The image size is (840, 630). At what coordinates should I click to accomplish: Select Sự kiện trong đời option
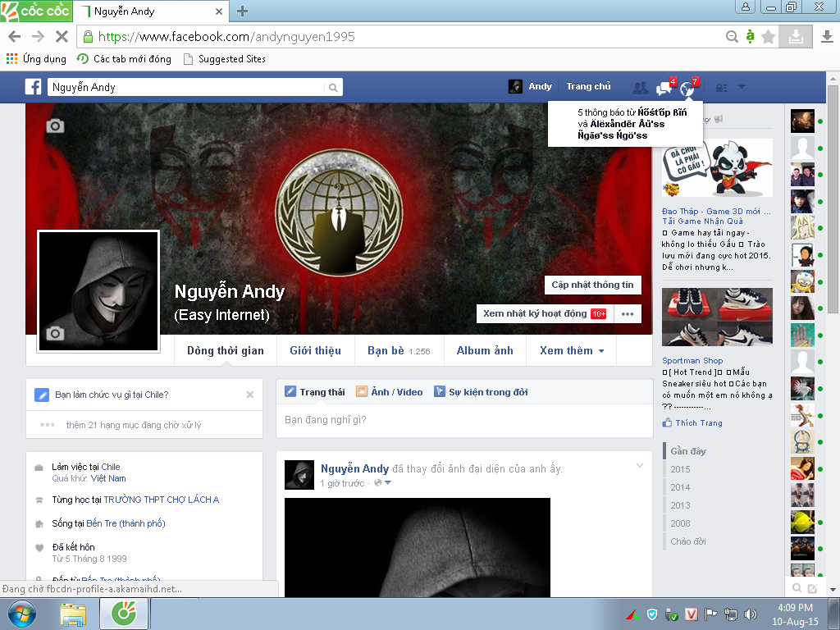(x=481, y=392)
